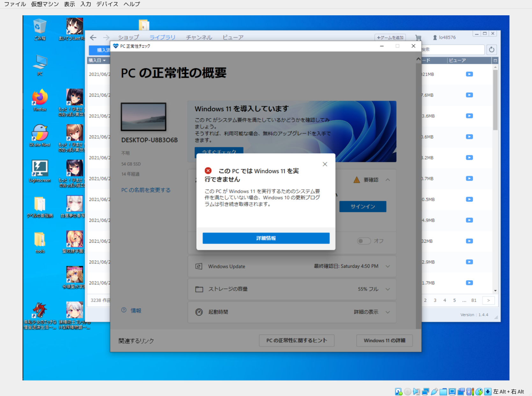The width and height of the screenshot is (532, 396).
Task: Switch to the ビューア tab
Action: [x=233, y=37]
